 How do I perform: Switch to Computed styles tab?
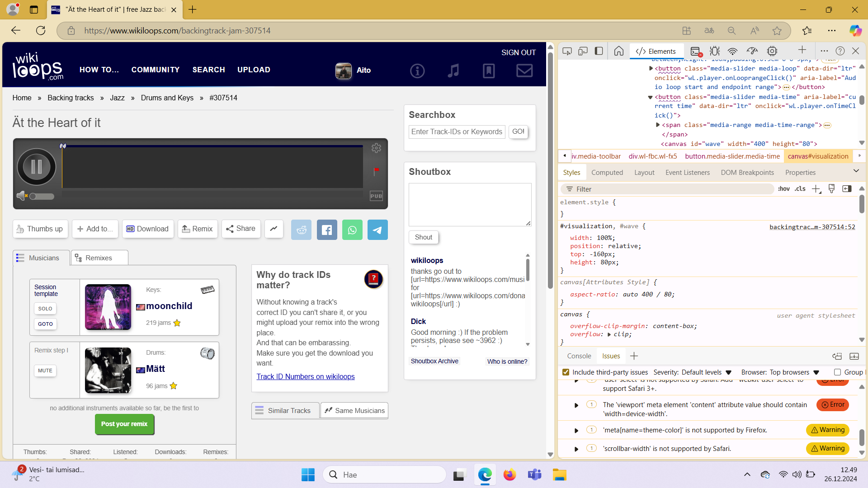(x=607, y=173)
